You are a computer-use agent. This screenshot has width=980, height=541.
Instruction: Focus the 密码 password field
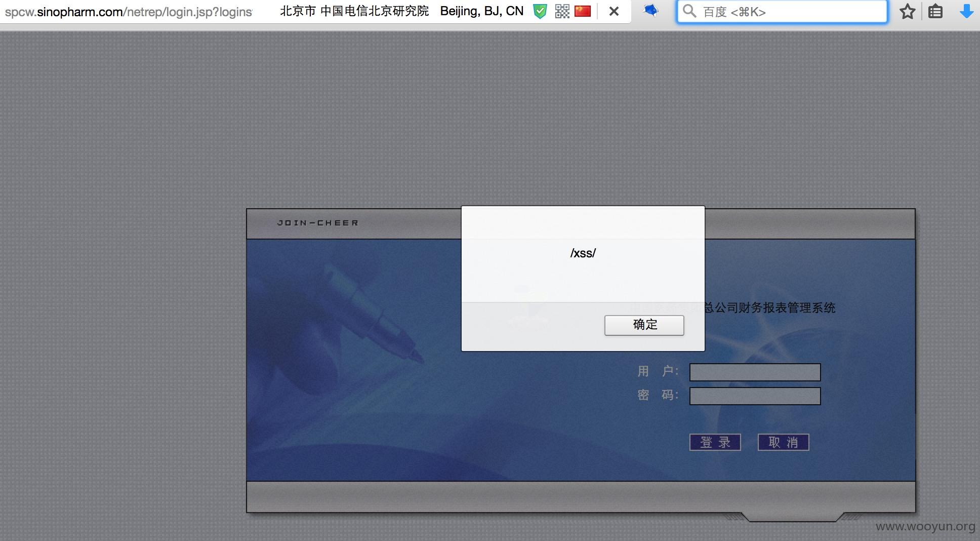[755, 396]
